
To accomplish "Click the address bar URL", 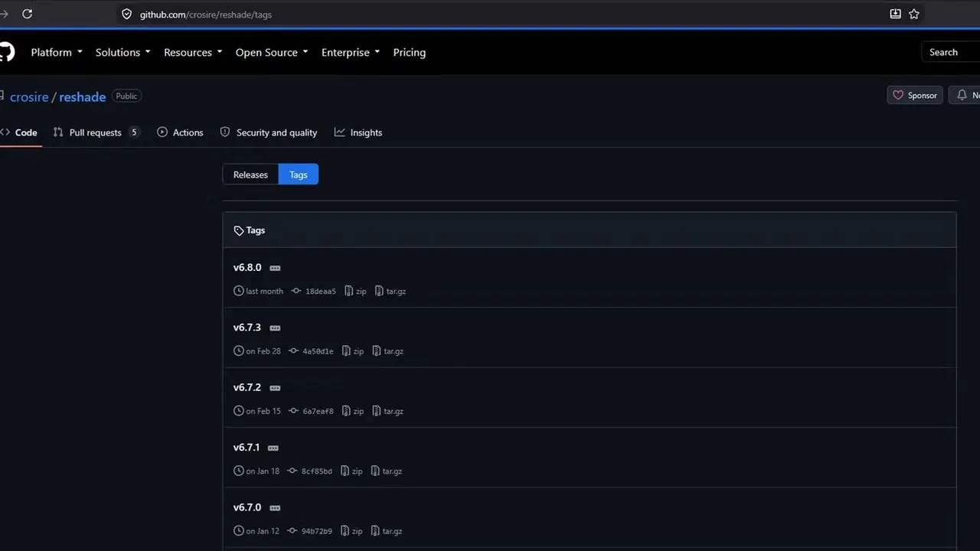I will click(x=205, y=15).
